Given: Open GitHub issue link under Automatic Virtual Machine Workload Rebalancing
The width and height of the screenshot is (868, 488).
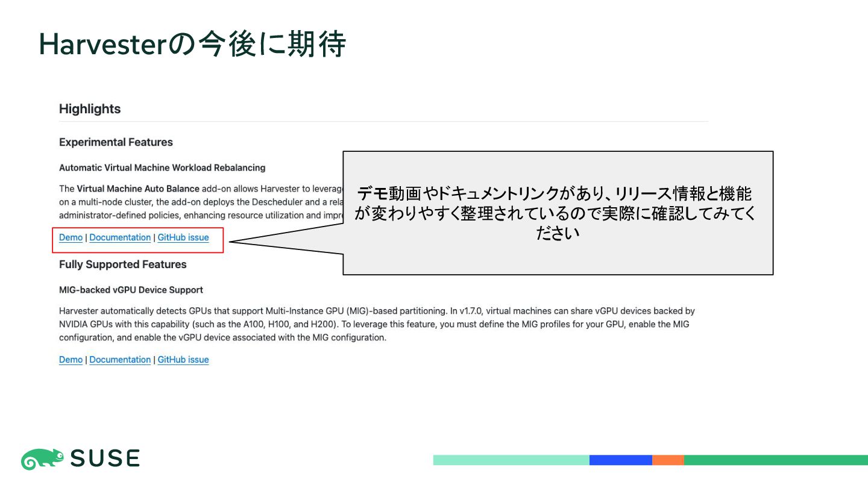Looking at the screenshot, I should tap(183, 237).
